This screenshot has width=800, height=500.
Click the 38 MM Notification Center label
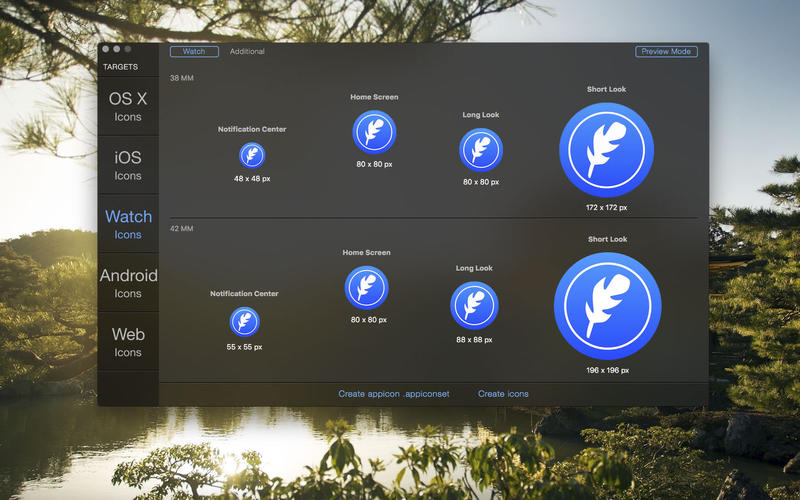252,129
